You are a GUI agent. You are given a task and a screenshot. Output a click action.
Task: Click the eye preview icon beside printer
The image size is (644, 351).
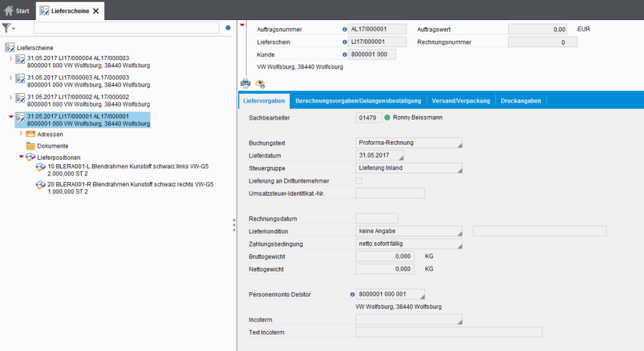click(260, 83)
